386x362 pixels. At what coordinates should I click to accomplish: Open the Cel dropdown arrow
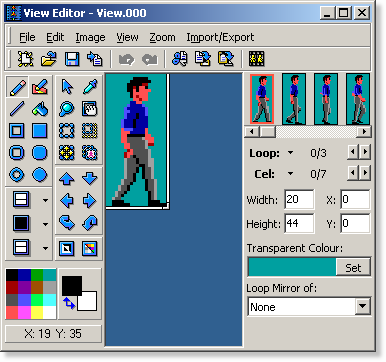tap(291, 173)
